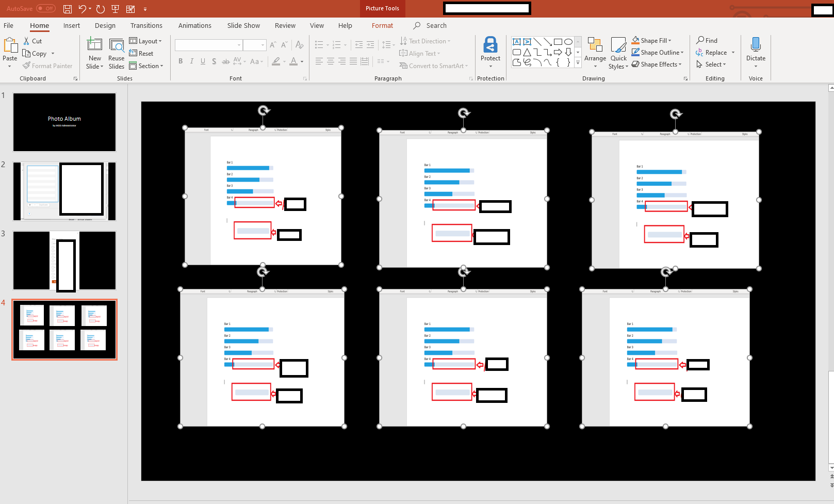
Task: Expand the Section dropdown
Action: pyautogui.click(x=146, y=66)
